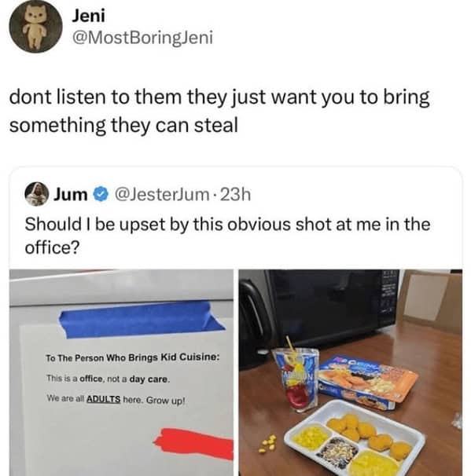Click the 'To The Person Who Brings Kid Cuisine' heading
Viewport: 471px width, 476px height.
tap(132, 357)
